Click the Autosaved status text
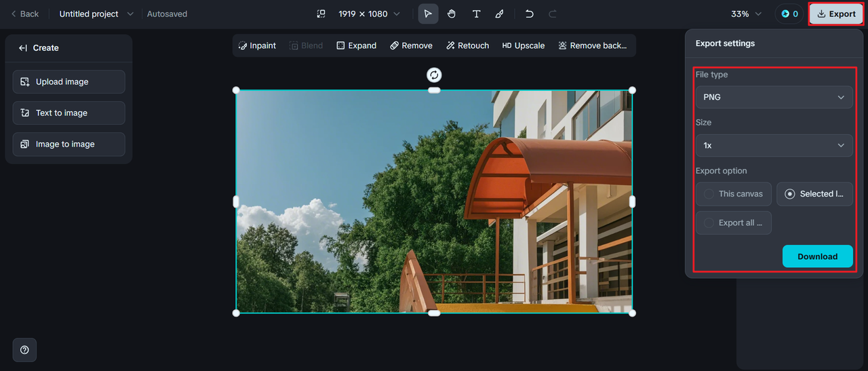The image size is (868, 371). (167, 14)
